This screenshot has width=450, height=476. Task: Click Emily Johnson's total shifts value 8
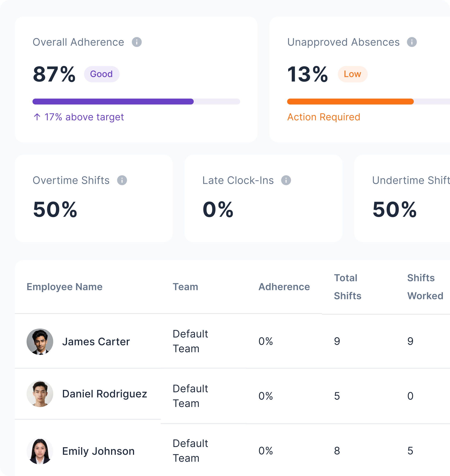[337, 451]
